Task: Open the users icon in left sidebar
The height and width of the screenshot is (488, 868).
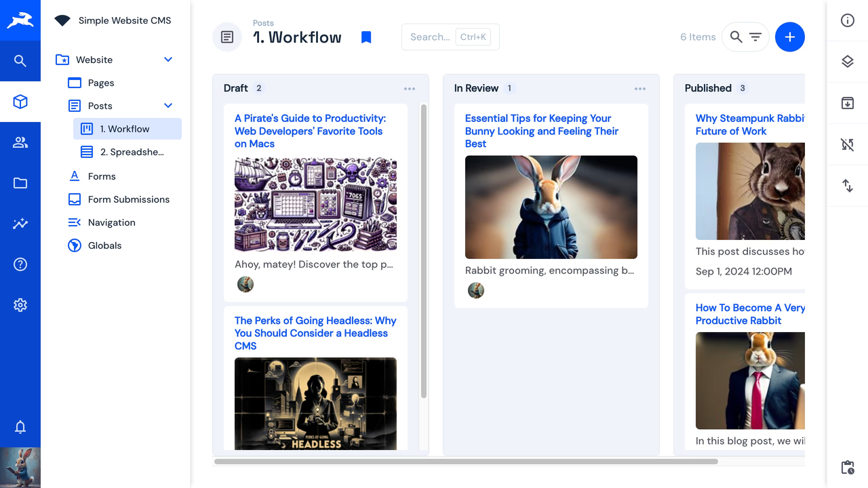Action: (20, 142)
